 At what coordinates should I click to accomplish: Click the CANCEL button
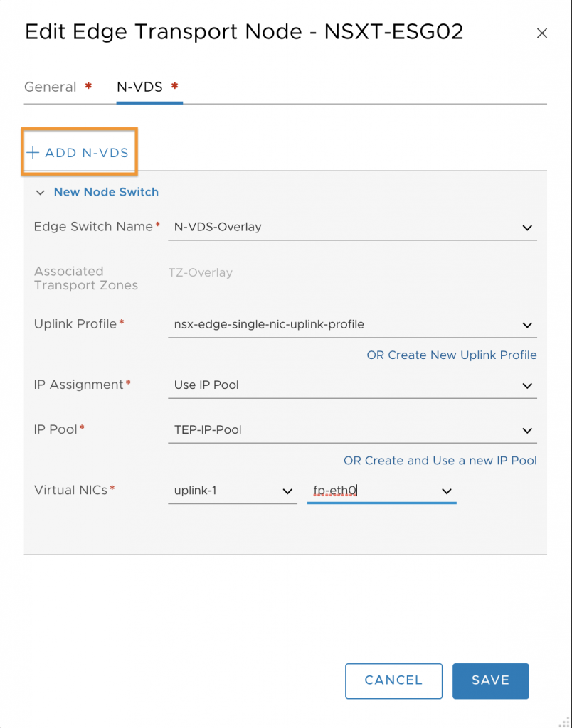(393, 680)
